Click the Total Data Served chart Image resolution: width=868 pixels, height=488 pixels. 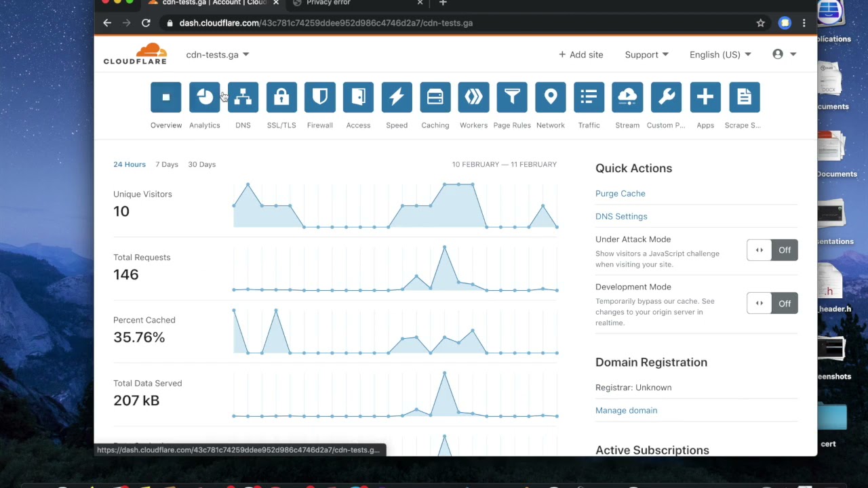point(395,394)
